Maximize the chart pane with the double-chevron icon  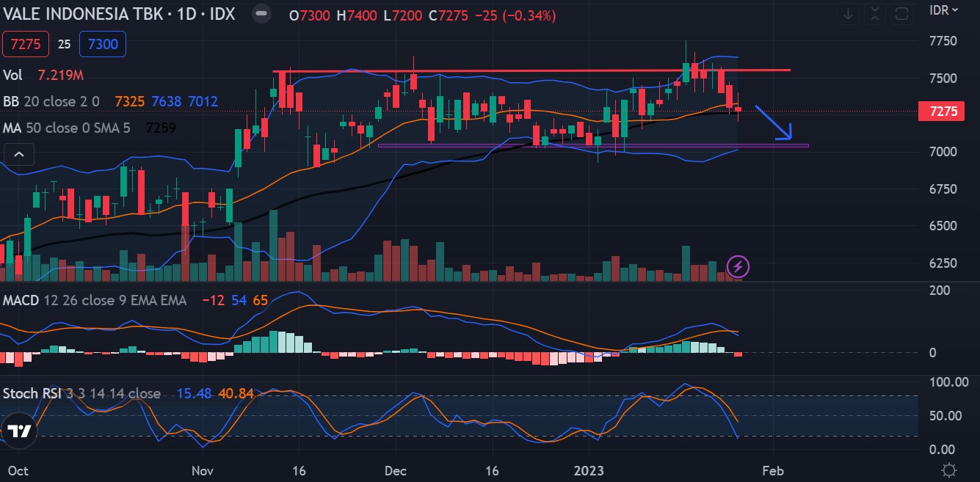click(x=874, y=14)
